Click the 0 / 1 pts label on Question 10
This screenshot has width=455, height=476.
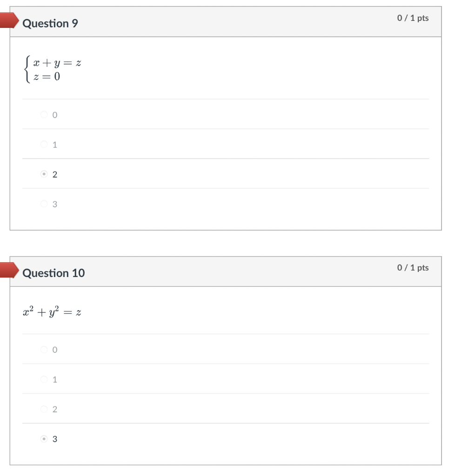coord(414,268)
